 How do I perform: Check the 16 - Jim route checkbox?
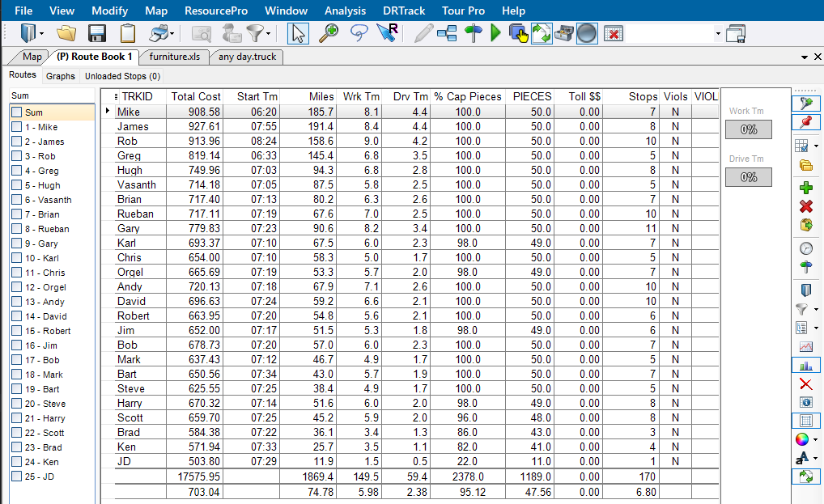[16, 345]
